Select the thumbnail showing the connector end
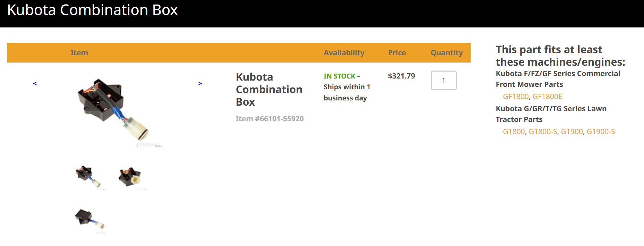Screen dimensions: 644x246 pos(130,177)
